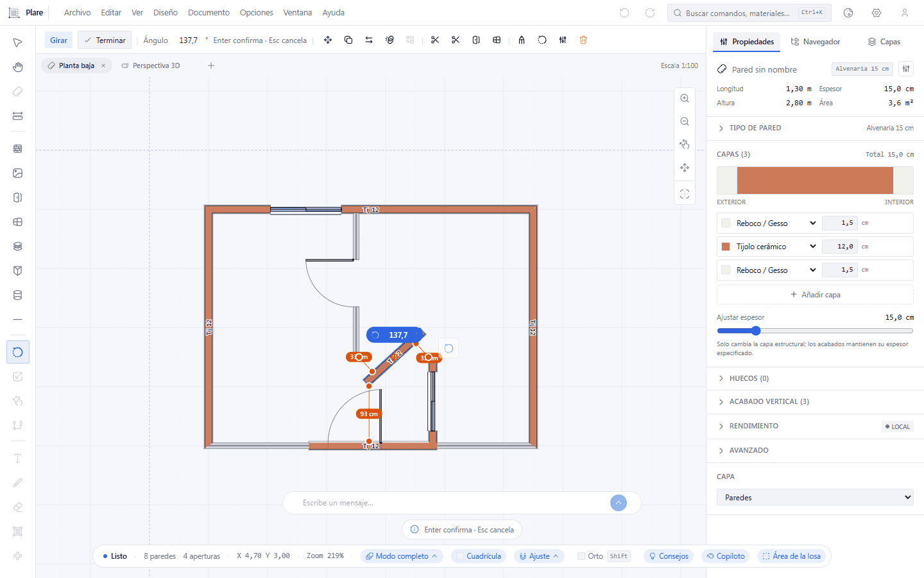Viewport: 924px width, 578px height.
Task: Zoom in on the canvas
Action: pyautogui.click(x=685, y=98)
